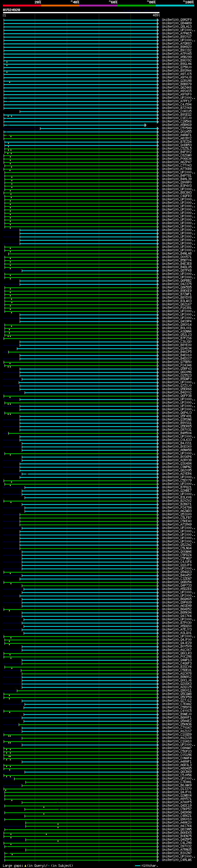The width and height of the screenshot is (197, 868).
Task: Click the UniRef100_O13370 label
Action: pyautogui.click(x=177, y=789)
